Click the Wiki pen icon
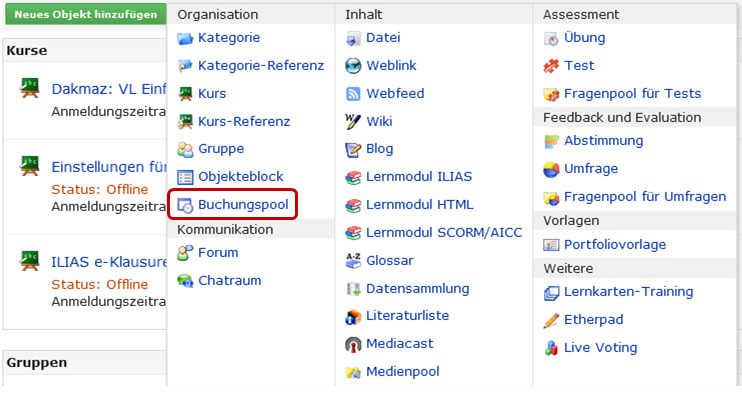The image size is (742, 396). coord(353,122)
